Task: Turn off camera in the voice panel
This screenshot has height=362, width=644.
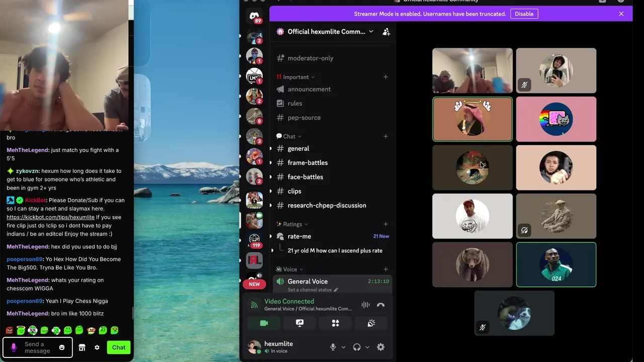Action: [x=264, y=323]
